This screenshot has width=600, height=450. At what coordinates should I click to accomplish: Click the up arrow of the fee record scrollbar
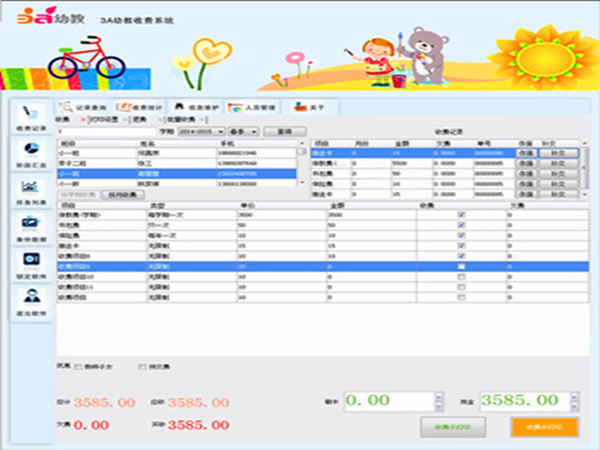click(x=584, y=143)
